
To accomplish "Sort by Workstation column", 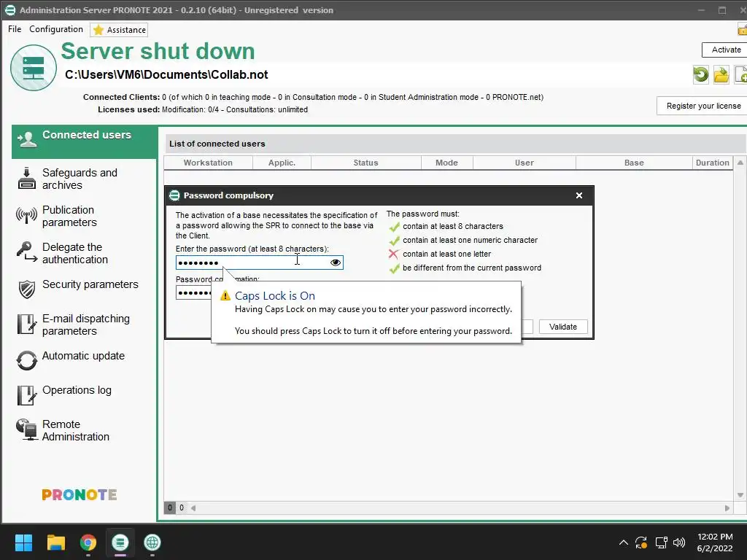I will pyautogui.click(x=208, y=163).
